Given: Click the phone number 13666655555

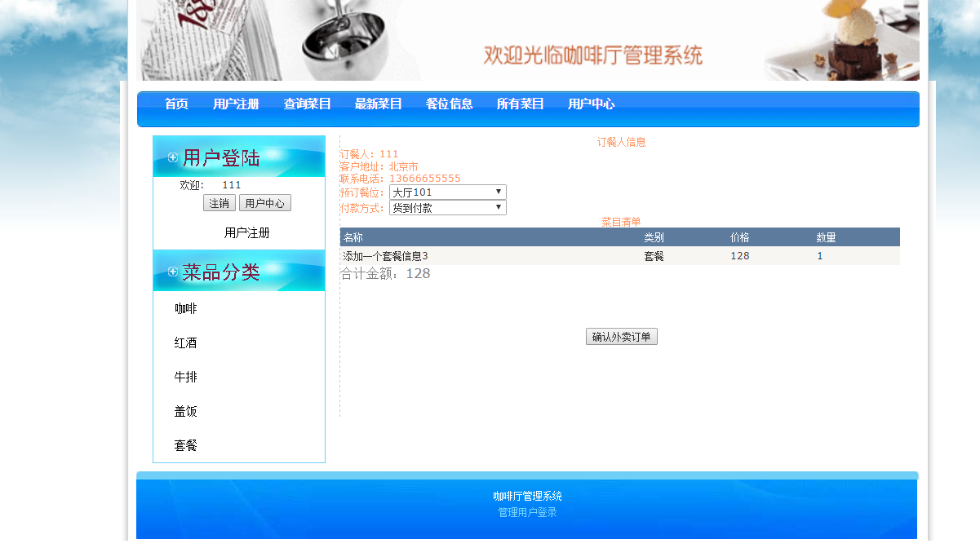Looking at the screenshot, I should 424,179.
